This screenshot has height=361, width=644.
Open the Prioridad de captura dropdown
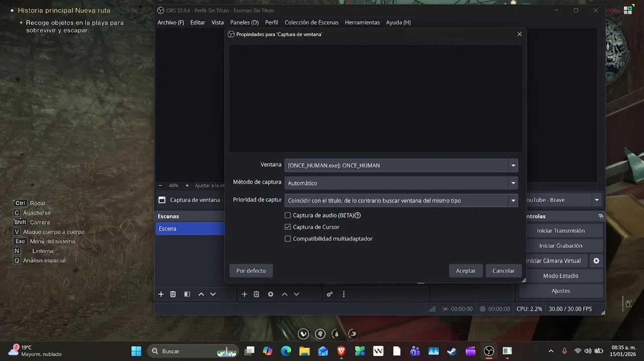click(401, 201)
